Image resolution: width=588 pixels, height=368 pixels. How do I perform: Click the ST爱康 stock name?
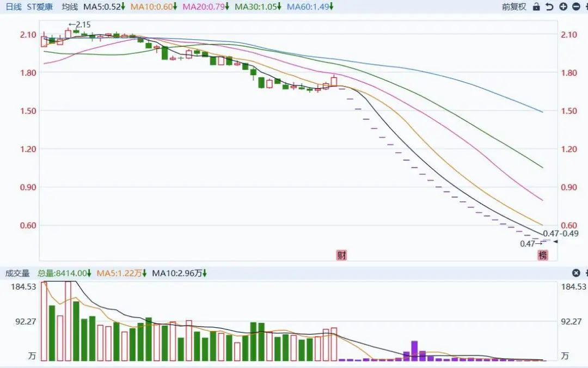coord(40,7)
